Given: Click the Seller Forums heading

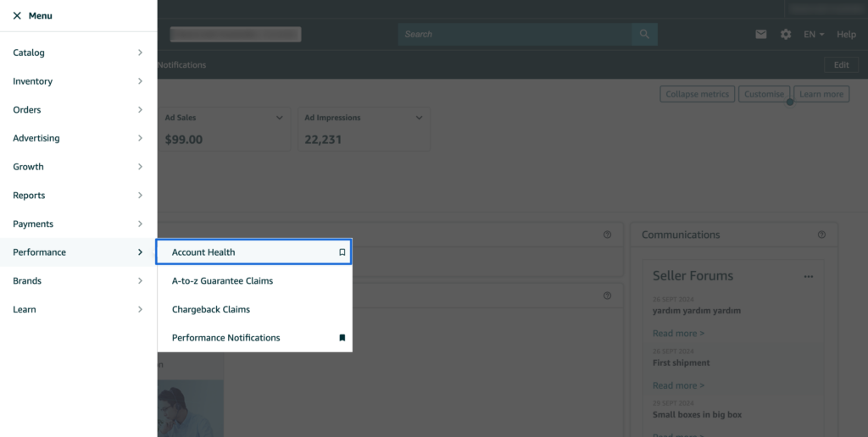Looking at the screenshot, I should pos(693,276).
